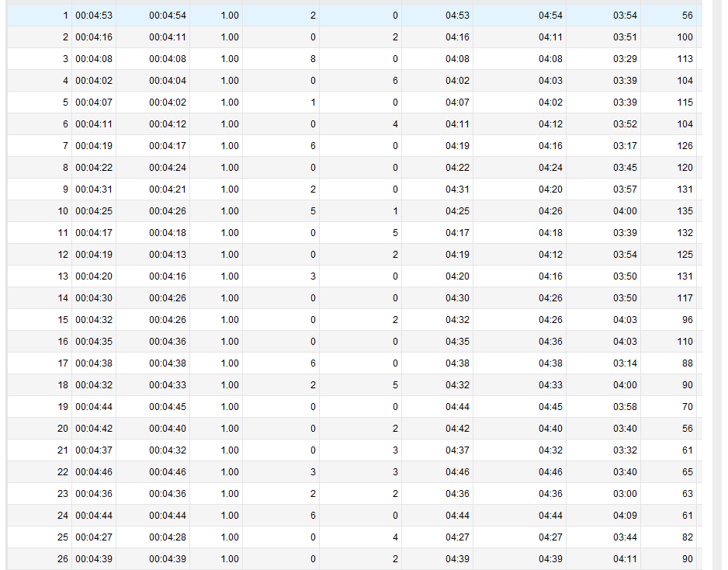The image size is (728, 570).
Task: Click the value 117 in row 14
Action: [x=685, y=298]
